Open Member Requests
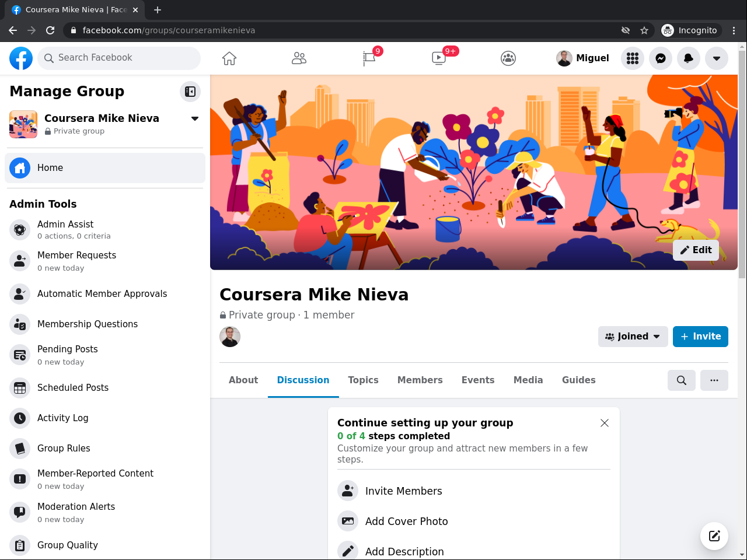The height and width of the screenshot is (560, 747). pyautogui.click(x=105, y=261)
